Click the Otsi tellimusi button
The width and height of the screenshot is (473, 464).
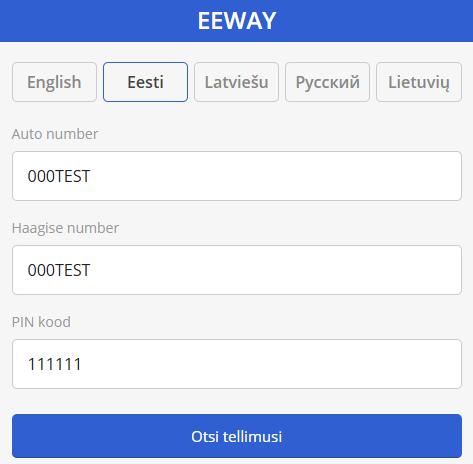click(x=237, y=436)
